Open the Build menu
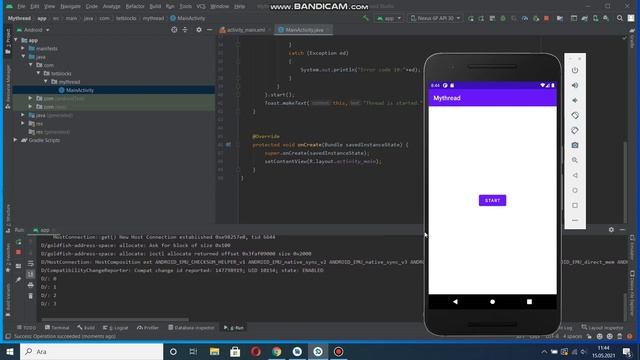640x360 pixels. coord(155,7)
